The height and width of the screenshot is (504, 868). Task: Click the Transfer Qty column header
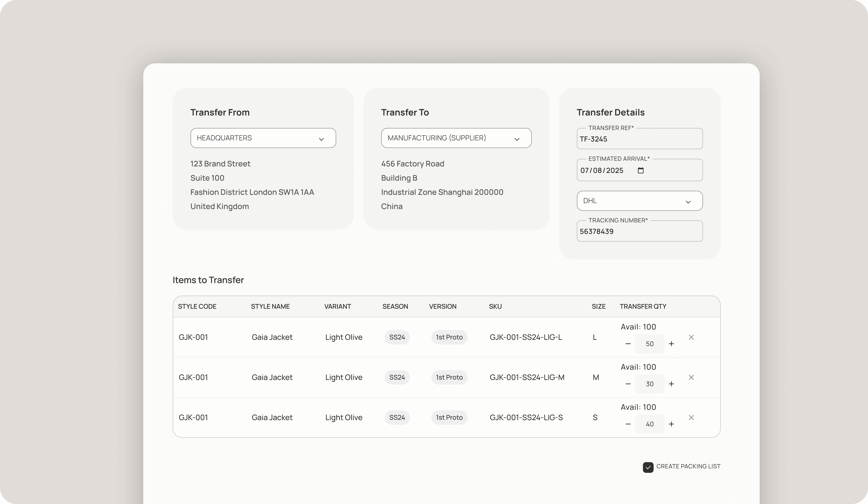[x=643, y=306]
